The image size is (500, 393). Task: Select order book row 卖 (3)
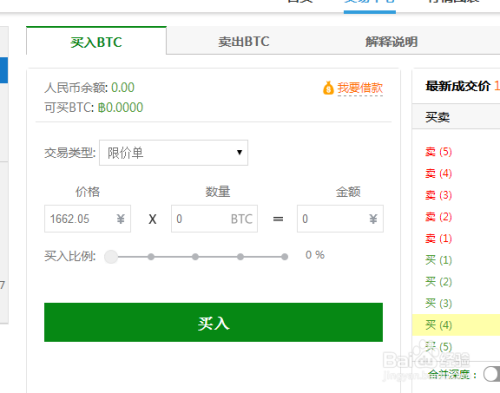(x=456, y=195)
